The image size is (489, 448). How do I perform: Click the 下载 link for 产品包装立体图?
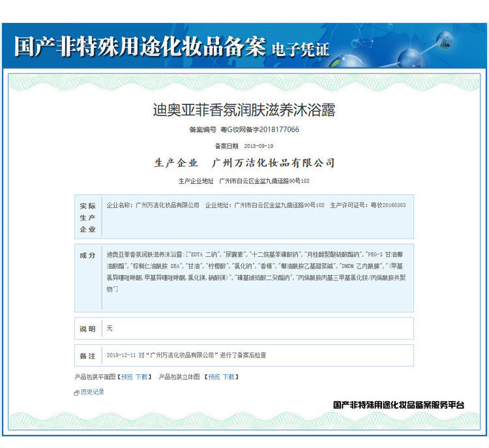pos(229,377)
